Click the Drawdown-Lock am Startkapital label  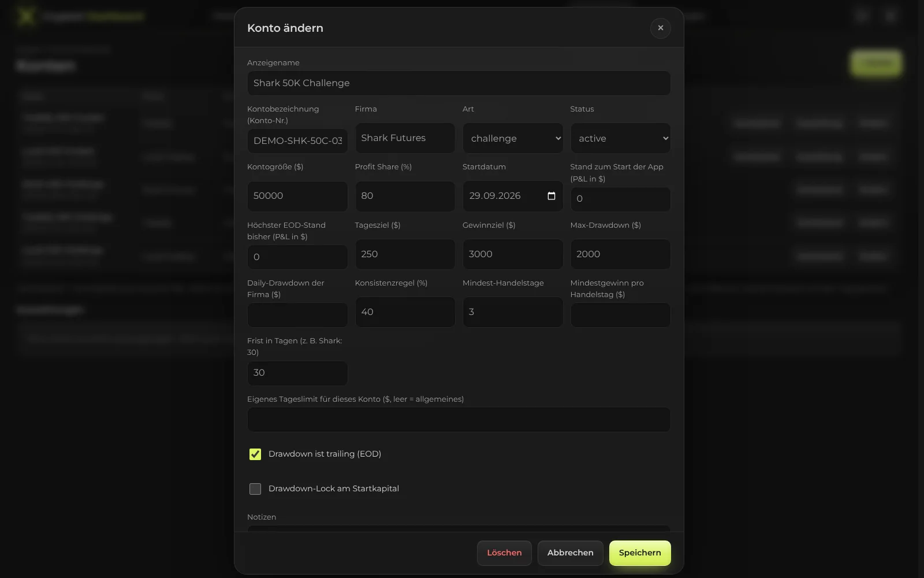334,489
